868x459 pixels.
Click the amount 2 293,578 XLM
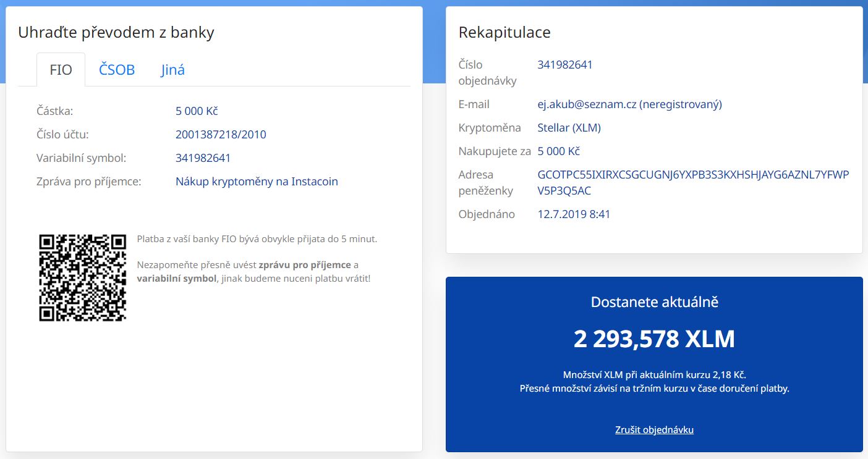point(654,339)
